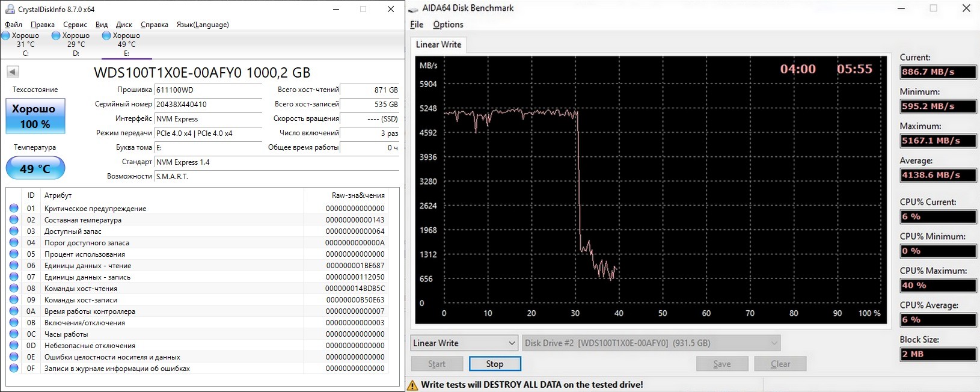Switch to the Linear Write tab
This screenshot has height=392, width=980.
439,44
